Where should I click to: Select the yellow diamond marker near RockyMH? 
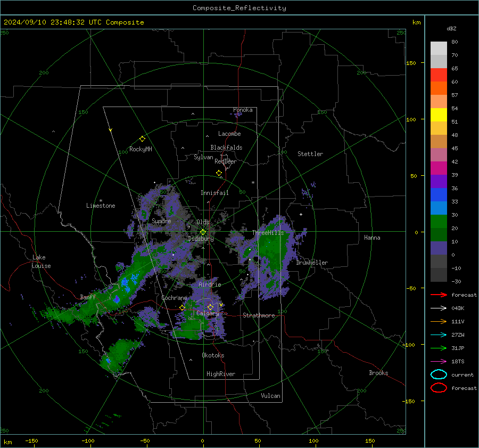142,139
